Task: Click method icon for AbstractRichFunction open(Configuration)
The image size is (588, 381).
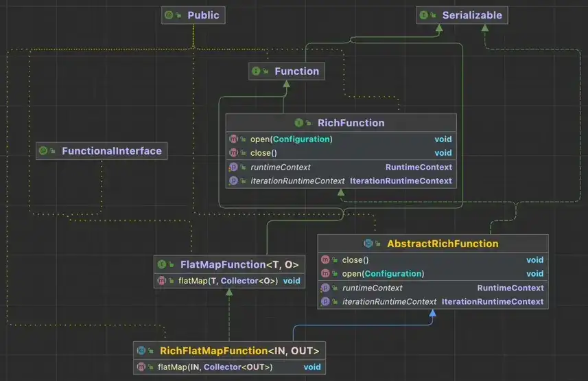Action: 325,274
